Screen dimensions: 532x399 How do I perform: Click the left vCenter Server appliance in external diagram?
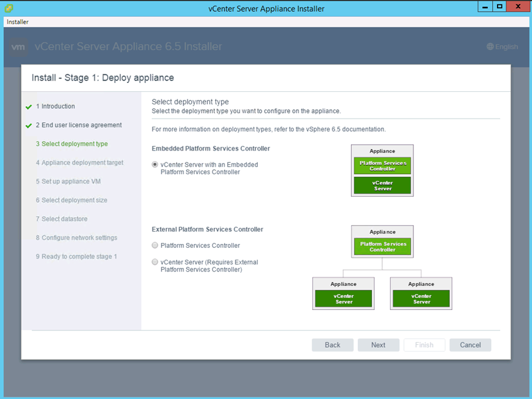pyautogui.click(x=343, y=298)
